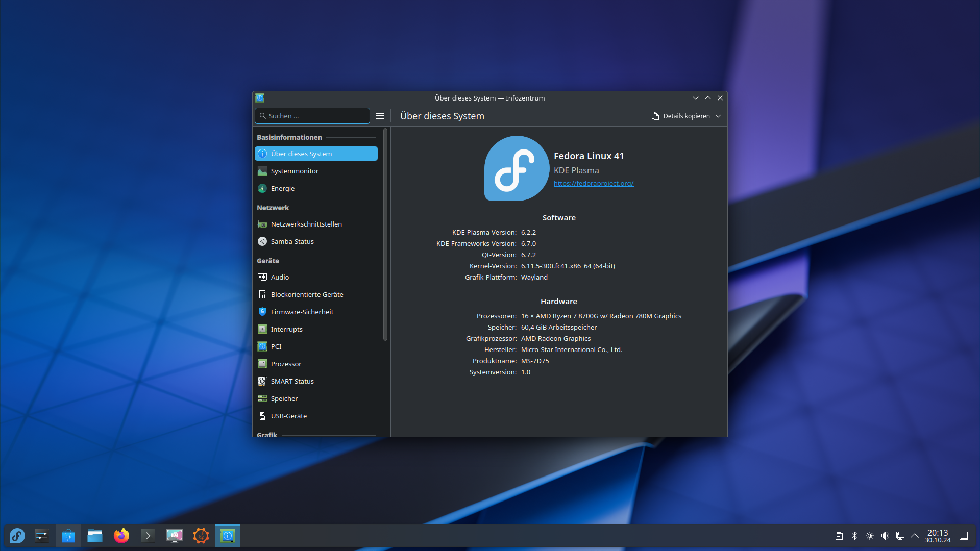Click the kernel version value 6.11.5-300.fc41.x86_64

click(x=568, y=266)
